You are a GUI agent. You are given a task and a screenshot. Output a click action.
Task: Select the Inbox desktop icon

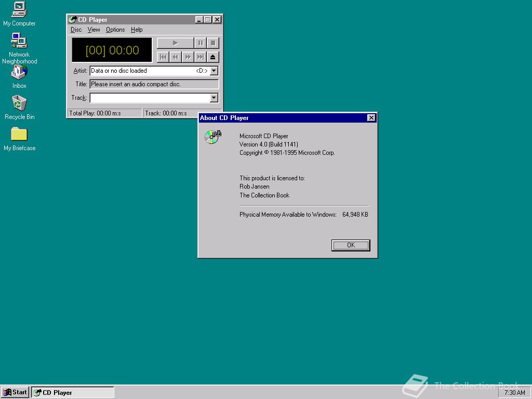pos(19,77)
